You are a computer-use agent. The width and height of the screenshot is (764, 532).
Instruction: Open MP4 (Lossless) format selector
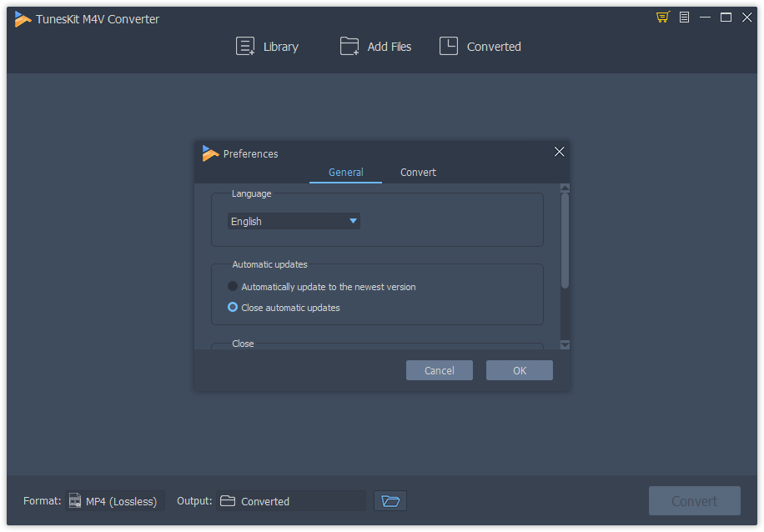pos(115,501)
